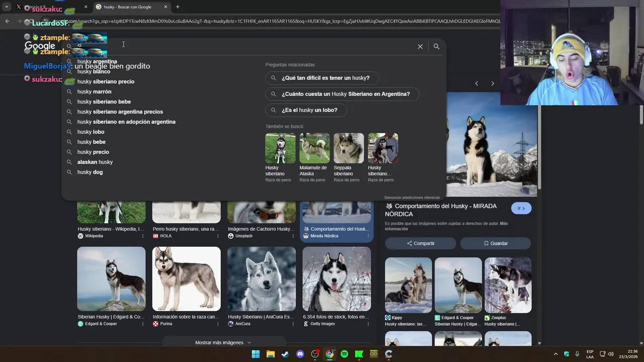Select the husky - Buscar con Google tab
The height and width of the screenshot is (362, 644).
point(132,7)
